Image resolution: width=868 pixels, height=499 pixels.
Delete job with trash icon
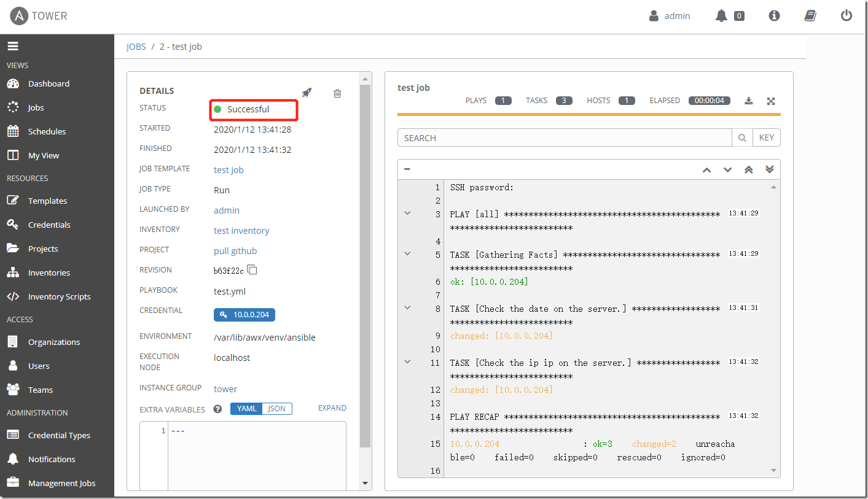tap(337, 93)
